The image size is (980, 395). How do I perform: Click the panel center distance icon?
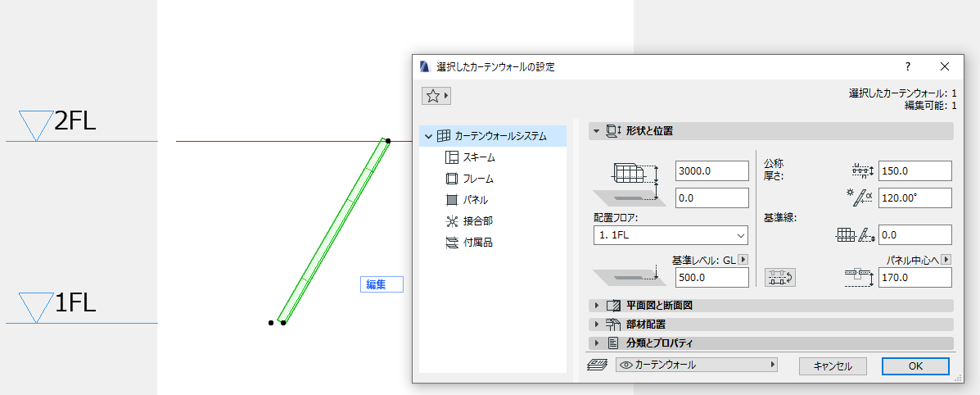point(858,277)
